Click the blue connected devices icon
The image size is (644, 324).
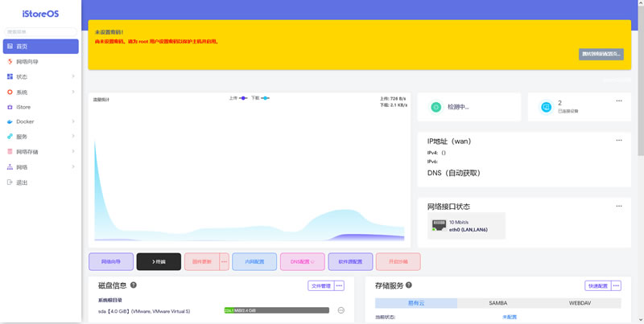click(547, 107)
